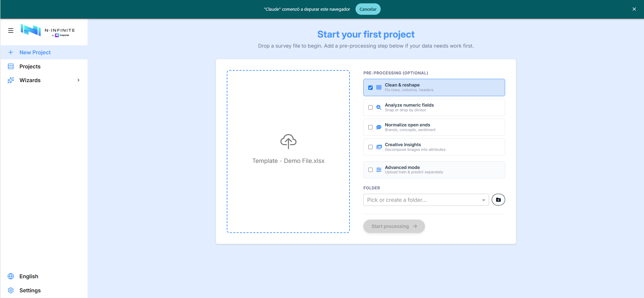
Task: Click the create new folder button
Action: [x=498, y=200]
